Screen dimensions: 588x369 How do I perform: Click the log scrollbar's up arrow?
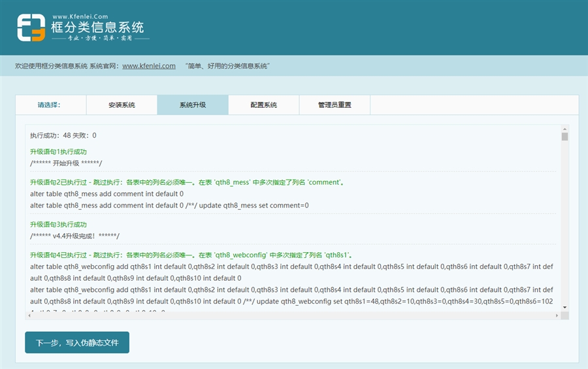[x=564, y=128]
